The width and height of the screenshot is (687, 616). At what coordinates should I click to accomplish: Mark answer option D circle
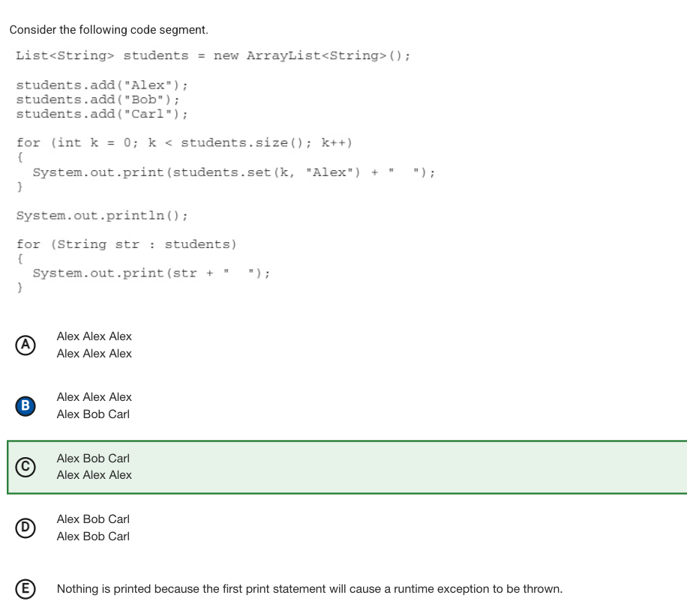pyautogui.click(x=25, y=528)
